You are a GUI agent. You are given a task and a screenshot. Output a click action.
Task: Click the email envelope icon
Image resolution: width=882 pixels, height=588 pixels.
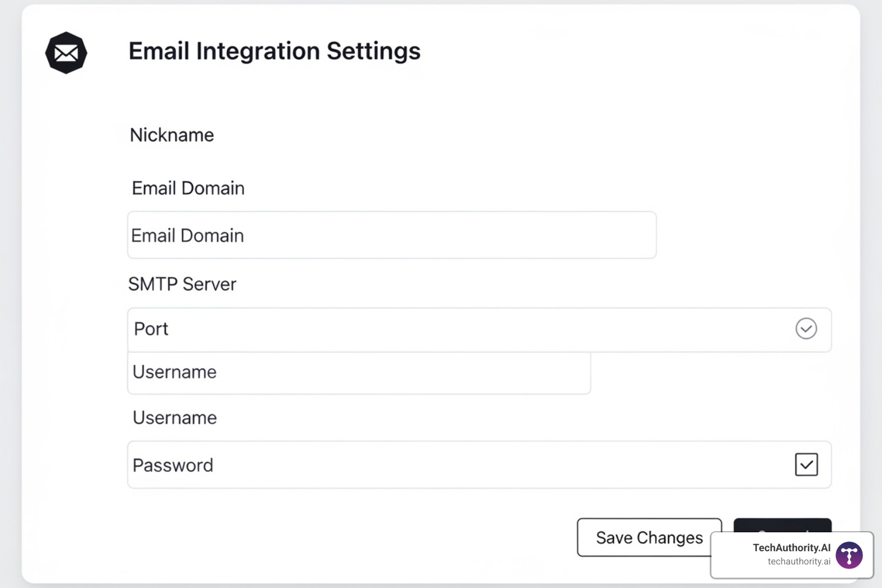[65, 52]
